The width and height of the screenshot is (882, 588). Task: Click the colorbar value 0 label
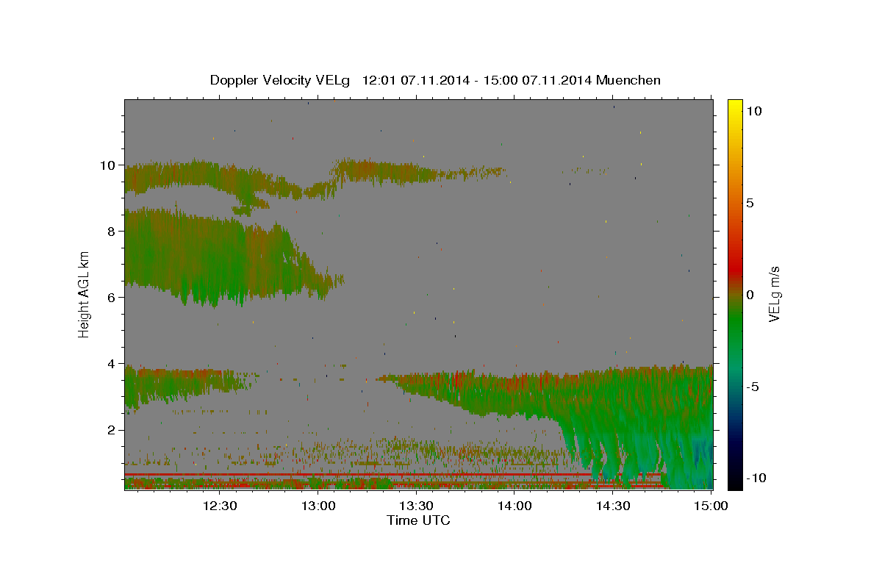pos(750,294)
